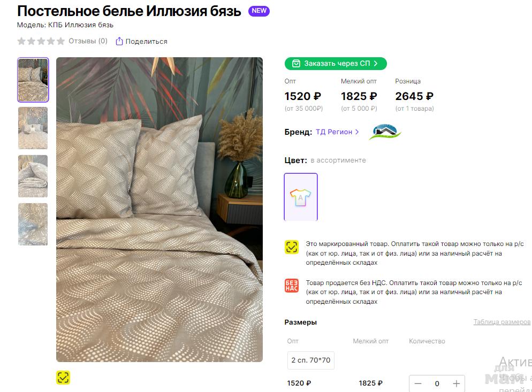Click the purple NEW badge
Image resolution: width=532 pixels, height=392 pixels.
(x=259, y=11)
